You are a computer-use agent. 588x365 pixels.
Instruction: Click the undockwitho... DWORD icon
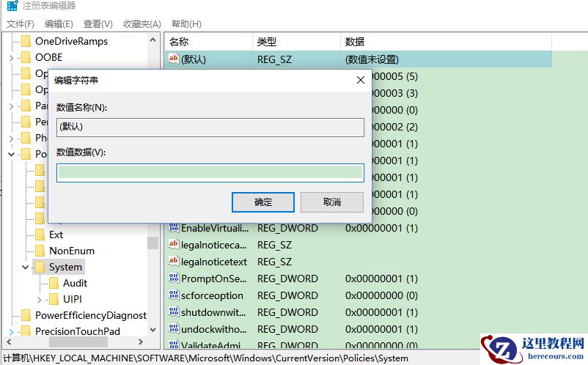173,328
